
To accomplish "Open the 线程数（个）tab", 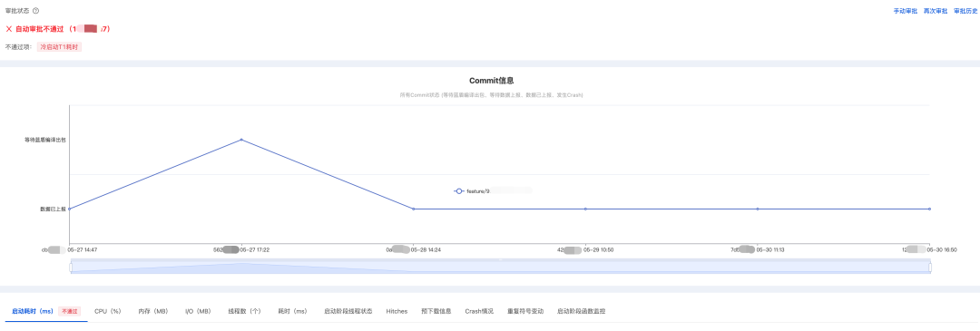I will [x=244, y=310].
